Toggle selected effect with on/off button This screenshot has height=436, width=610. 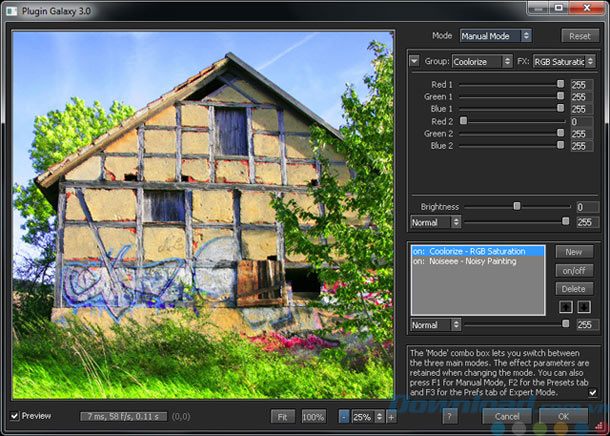tap(573, 270)
